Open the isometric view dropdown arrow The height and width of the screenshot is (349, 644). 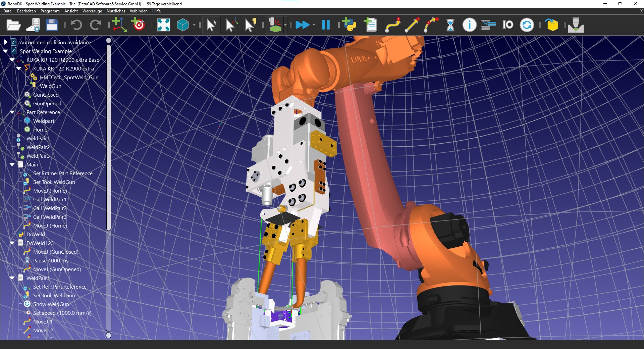pos(194,25)
